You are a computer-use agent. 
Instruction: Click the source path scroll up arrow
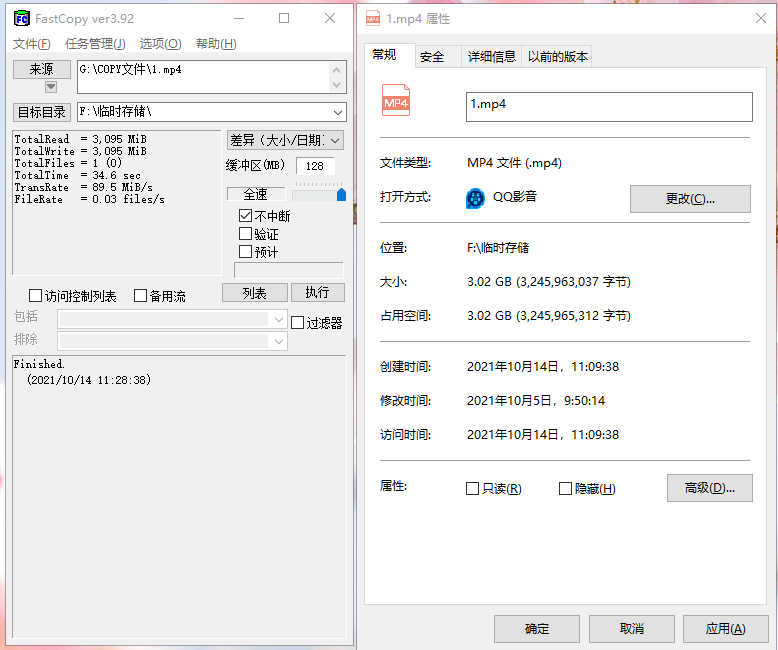(336, 70)
